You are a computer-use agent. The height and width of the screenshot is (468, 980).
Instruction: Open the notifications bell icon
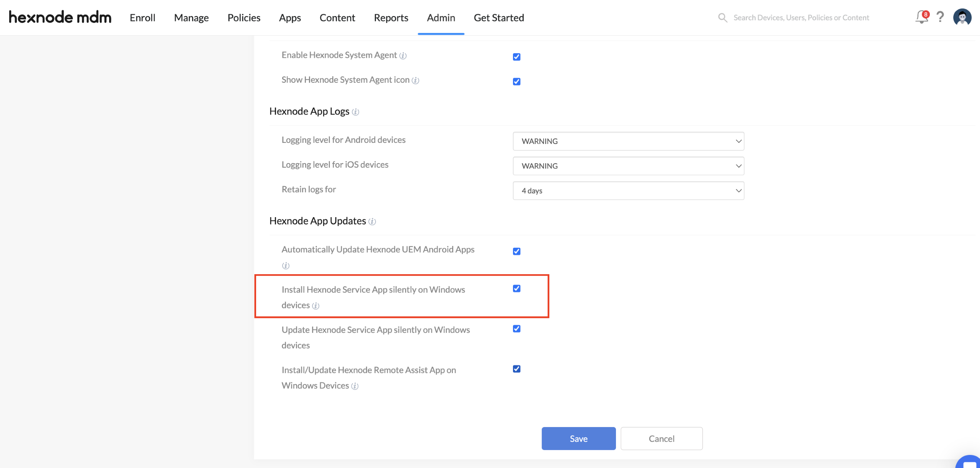tap(922, 17)
